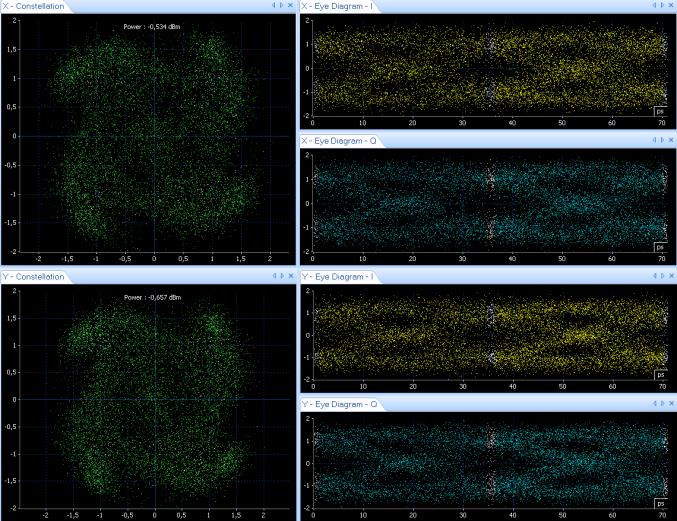Close the X - Eye Diagram - I panel
Viewport: 677px width, 521px height.
coord(671,5)
